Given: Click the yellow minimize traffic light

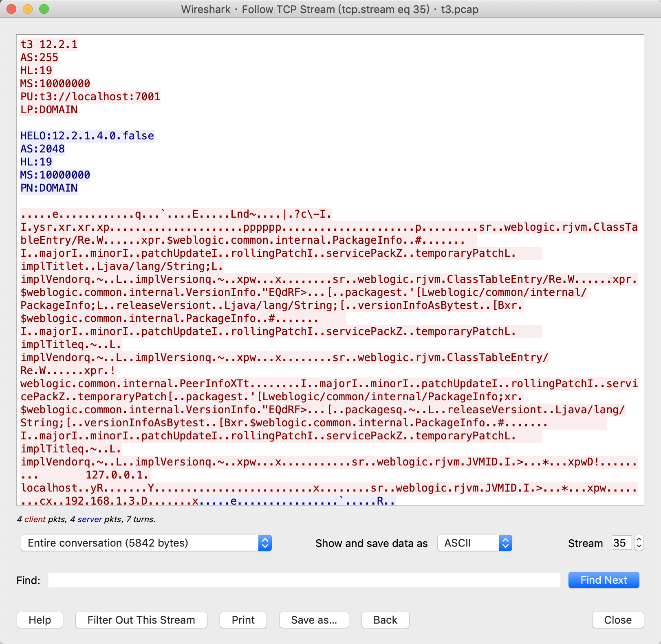Looking at the screenshot, I should (x=27, y=9).
